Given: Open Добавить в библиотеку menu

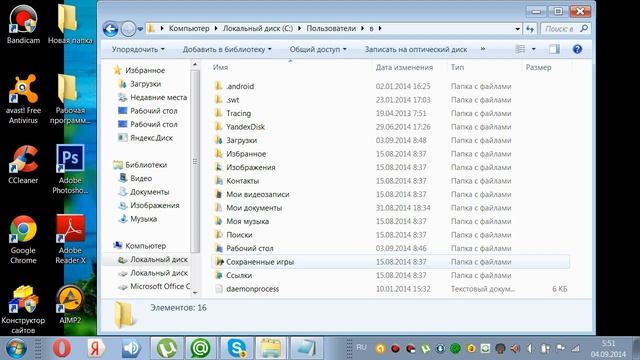Looking at the screenshot, I should click(x=227, y=49).
